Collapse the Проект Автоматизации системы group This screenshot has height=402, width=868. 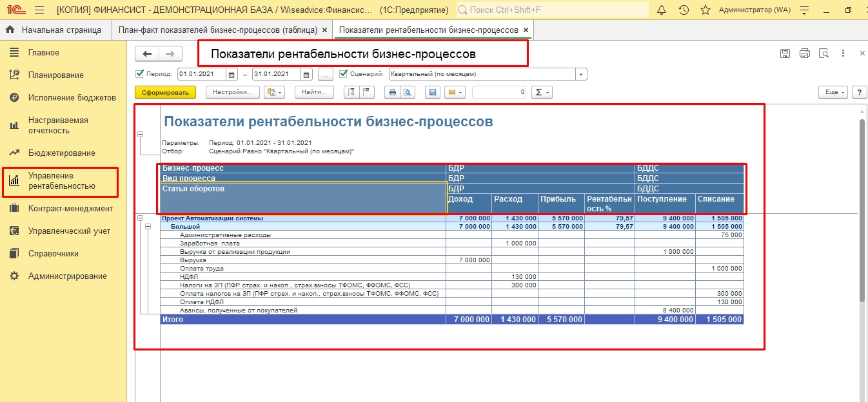pos(141,218)
